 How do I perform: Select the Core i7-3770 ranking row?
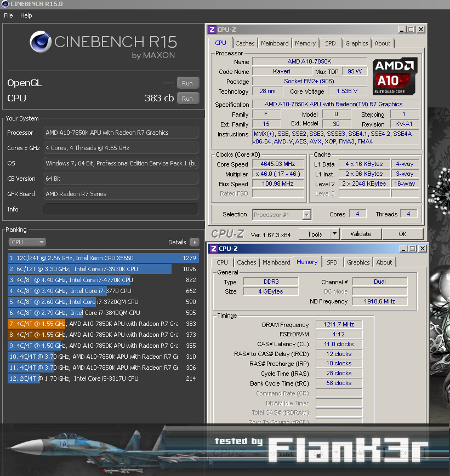click(103, 291)
